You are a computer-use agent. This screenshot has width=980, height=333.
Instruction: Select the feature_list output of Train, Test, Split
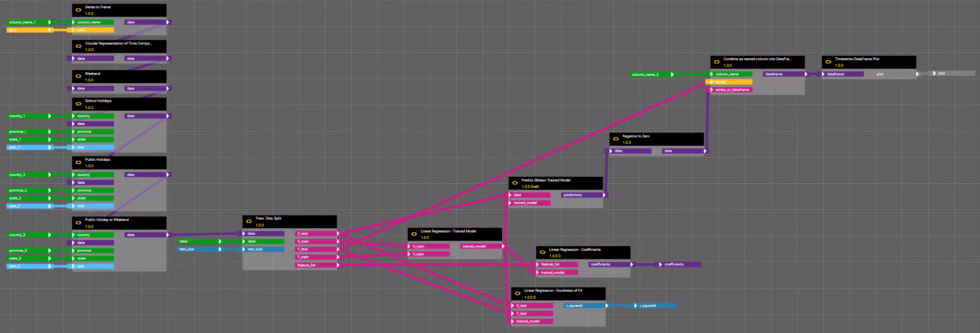[x=317, y=265]
